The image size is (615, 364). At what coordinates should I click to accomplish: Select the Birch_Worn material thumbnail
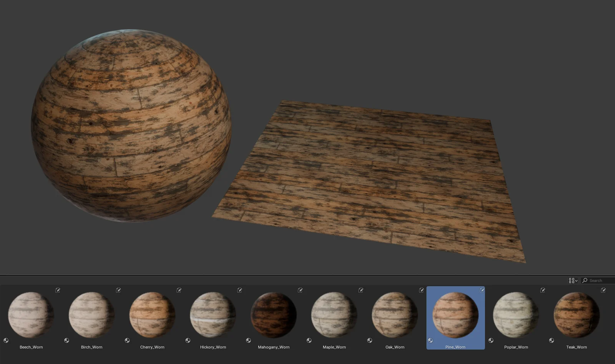pos(91,315)
